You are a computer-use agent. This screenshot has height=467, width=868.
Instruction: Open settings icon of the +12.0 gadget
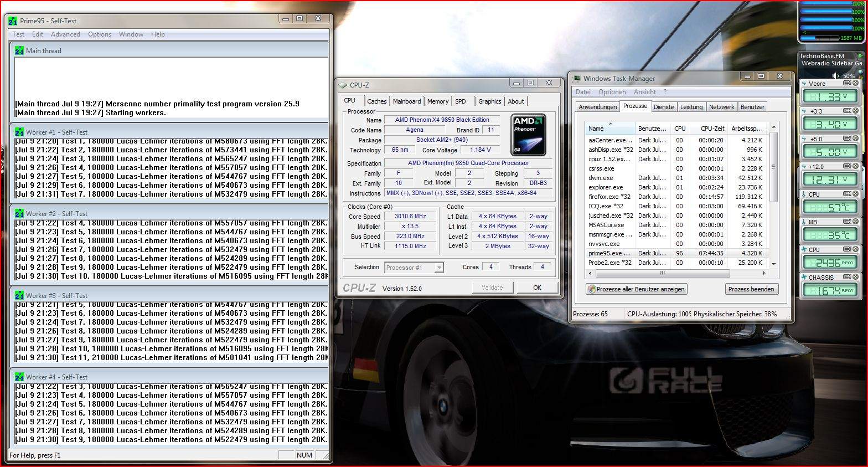pos(847,166)
